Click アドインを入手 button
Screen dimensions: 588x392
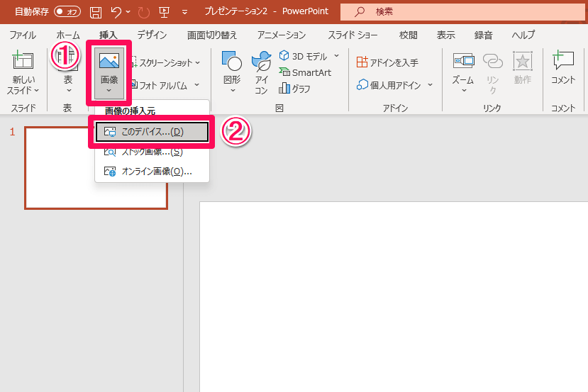point(387,62)
